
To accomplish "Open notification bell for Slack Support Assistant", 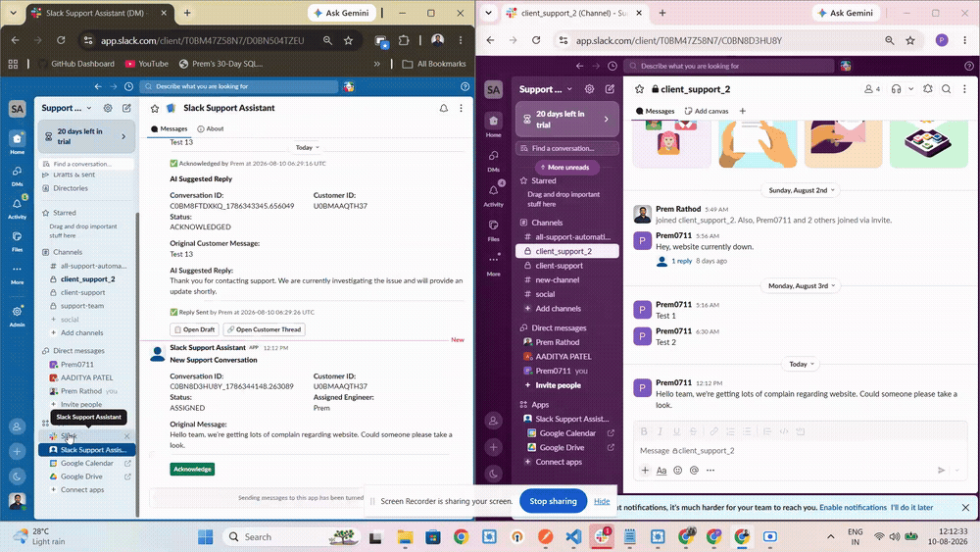I will [443, 108].
